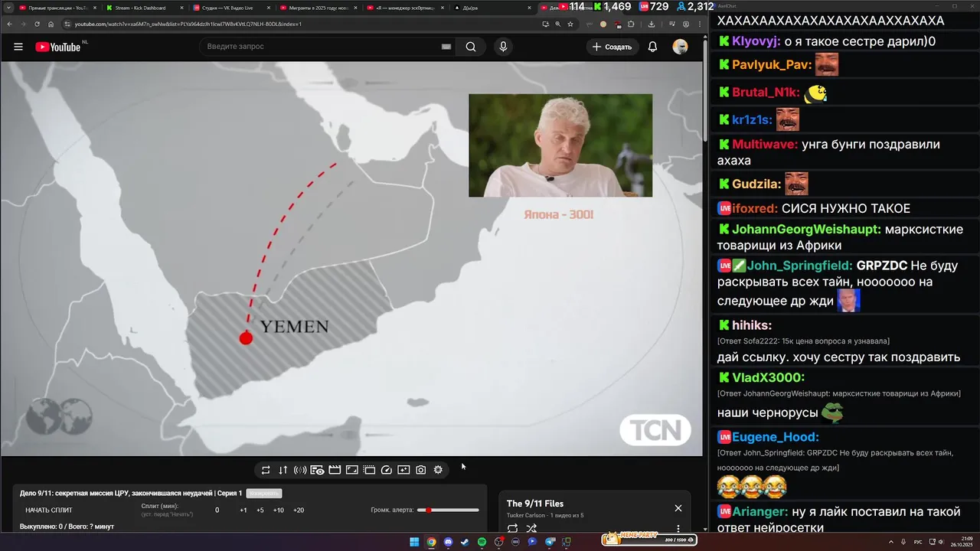Click the up-down arrows sort icon
The height and width of the screenshot is (551, 980).
pos(283,470)
